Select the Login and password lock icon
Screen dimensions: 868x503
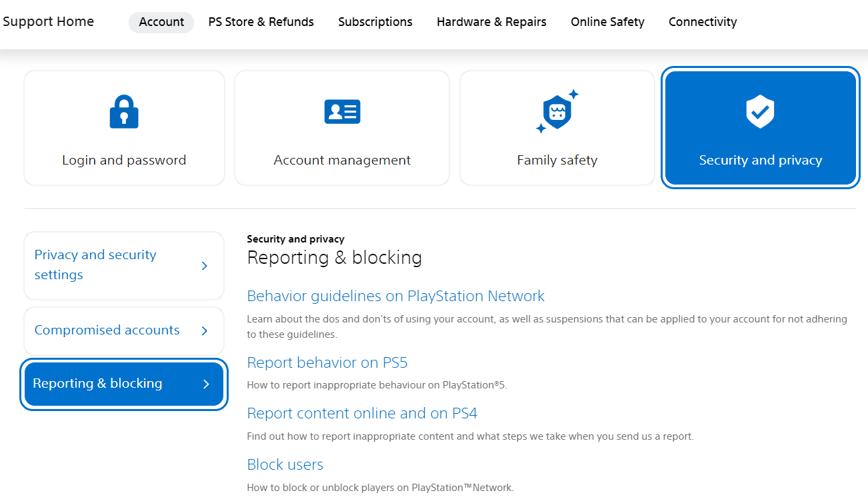(x=124, y=111)
